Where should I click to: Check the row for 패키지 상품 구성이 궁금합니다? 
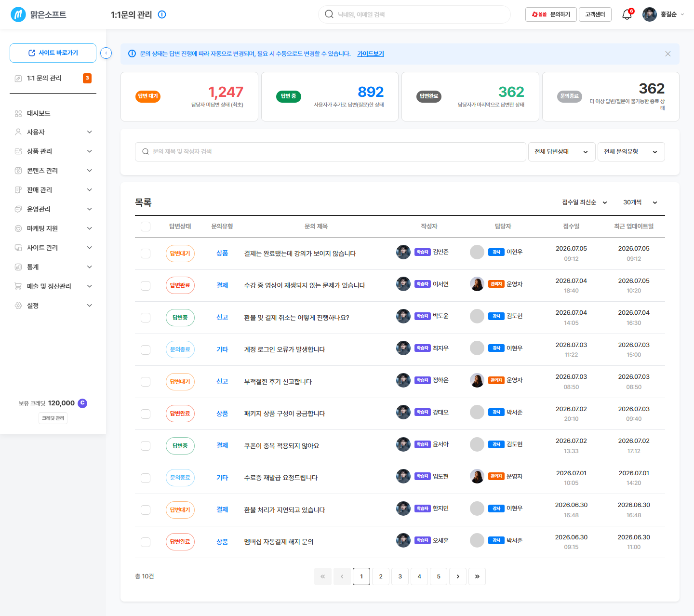[x=146, y=414]
